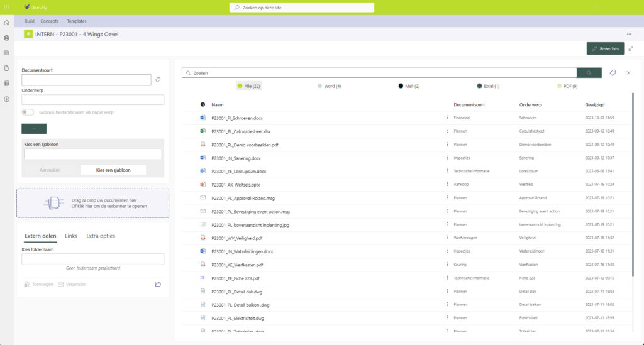Switch to the 'Extra opties' tab

pos(101,236)
